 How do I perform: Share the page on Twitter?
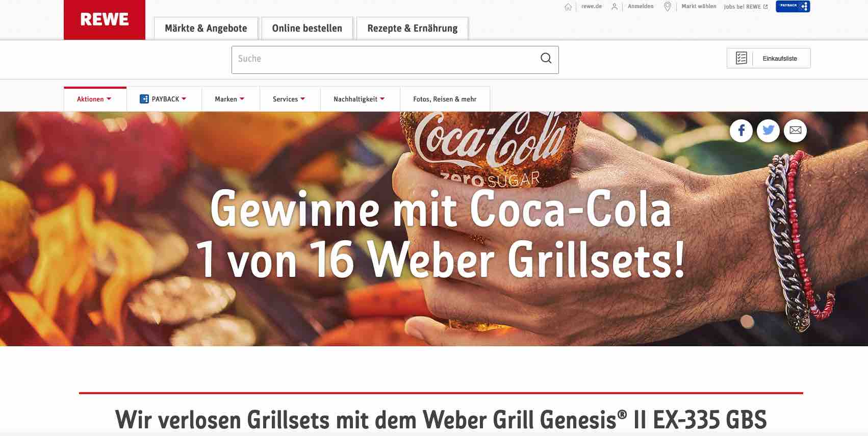coord(768,131)
